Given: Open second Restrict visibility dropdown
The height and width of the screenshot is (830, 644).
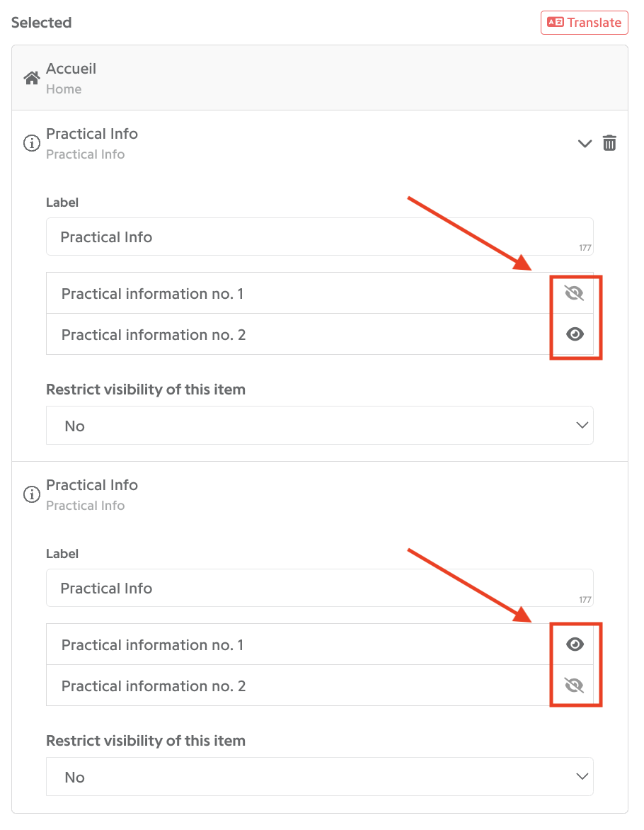Looking at the screenshot, I should pos(320,777).
